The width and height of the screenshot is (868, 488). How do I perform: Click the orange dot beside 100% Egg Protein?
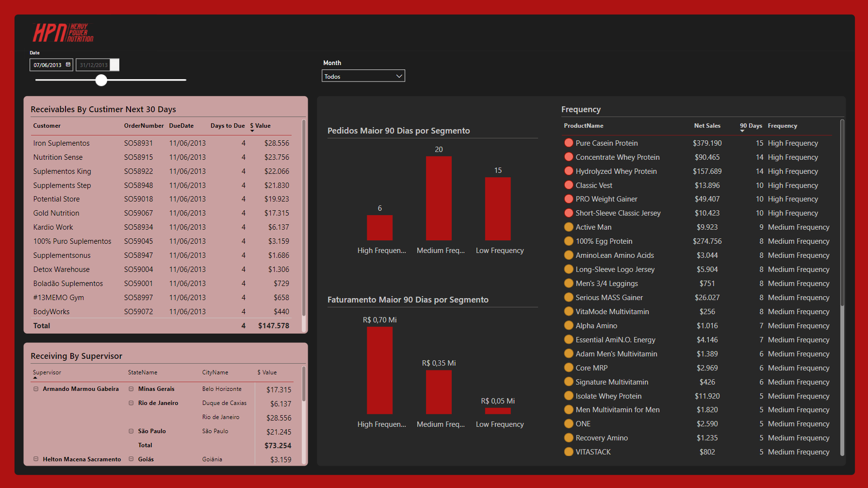pyautogui.click(x=569, y=241)
